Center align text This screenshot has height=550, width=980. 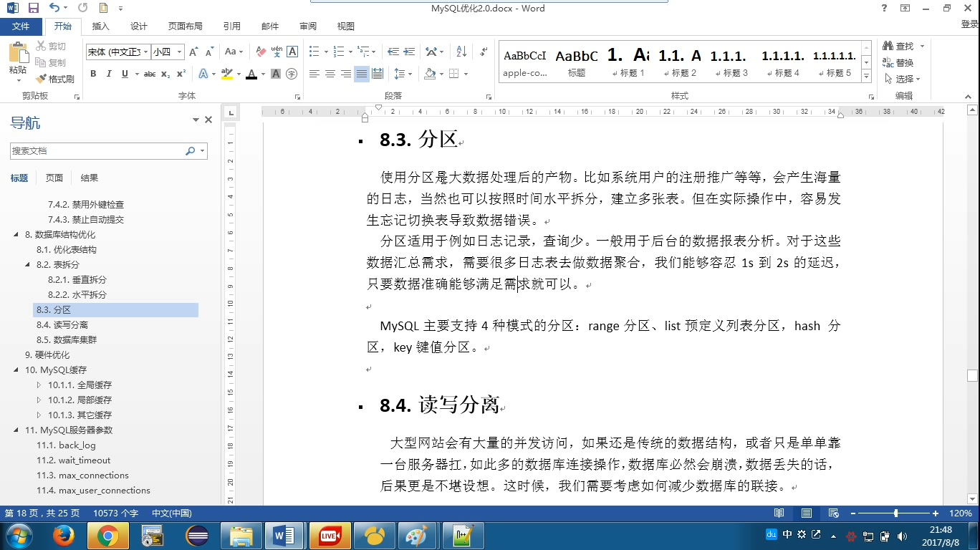pos(330,74)
